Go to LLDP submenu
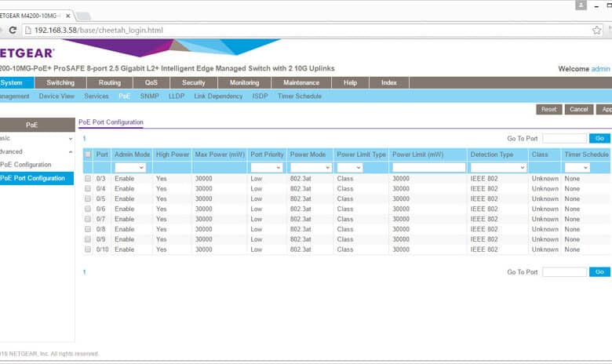 [x=177, y=96]
